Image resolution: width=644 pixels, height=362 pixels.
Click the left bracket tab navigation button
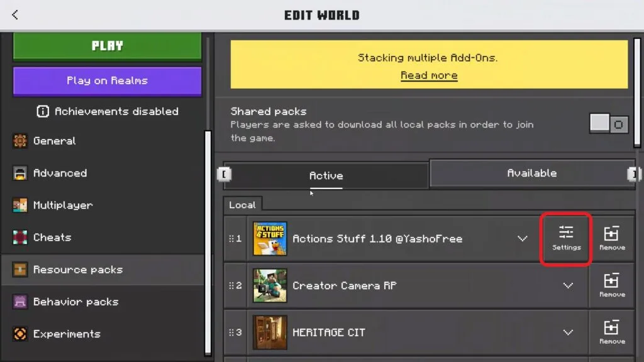click(224, 174)
